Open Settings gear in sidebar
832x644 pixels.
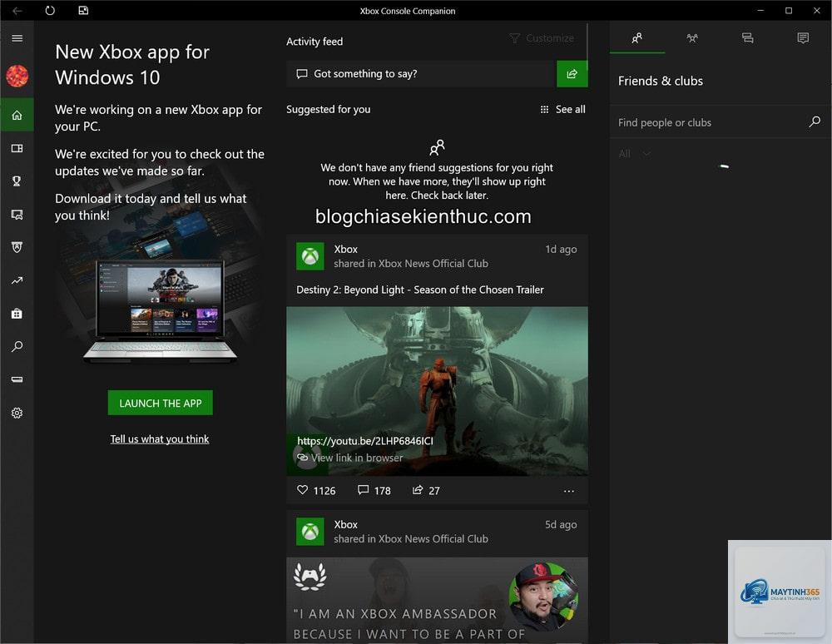(17, 413)
